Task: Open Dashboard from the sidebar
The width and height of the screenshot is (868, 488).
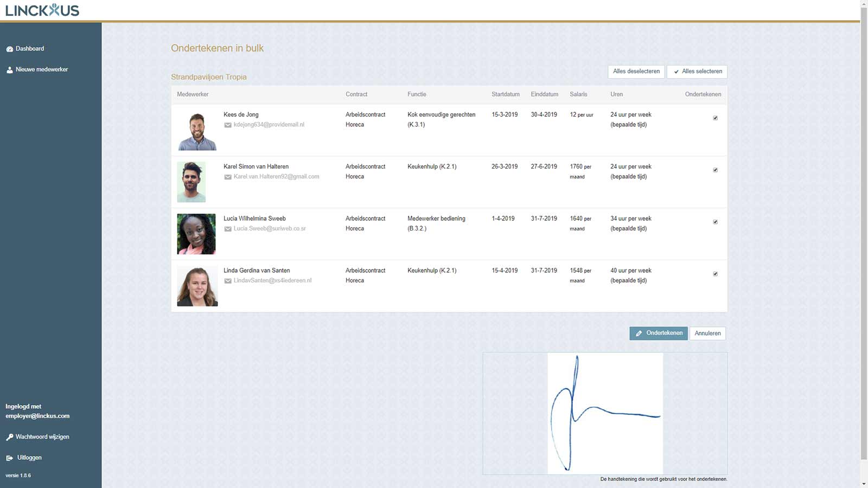Action: pyautogui.click(x=30, y=49)
